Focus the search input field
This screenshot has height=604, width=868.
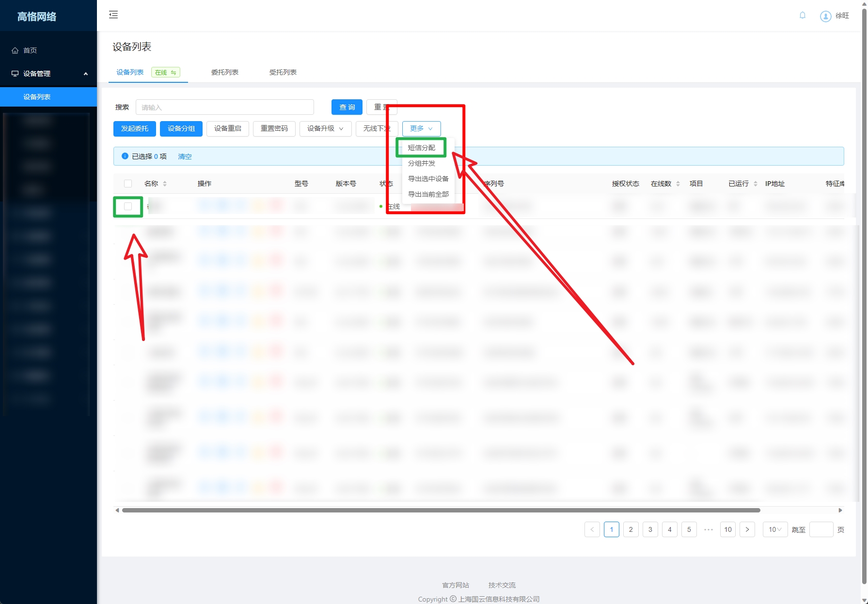click(x=224, y=107)
